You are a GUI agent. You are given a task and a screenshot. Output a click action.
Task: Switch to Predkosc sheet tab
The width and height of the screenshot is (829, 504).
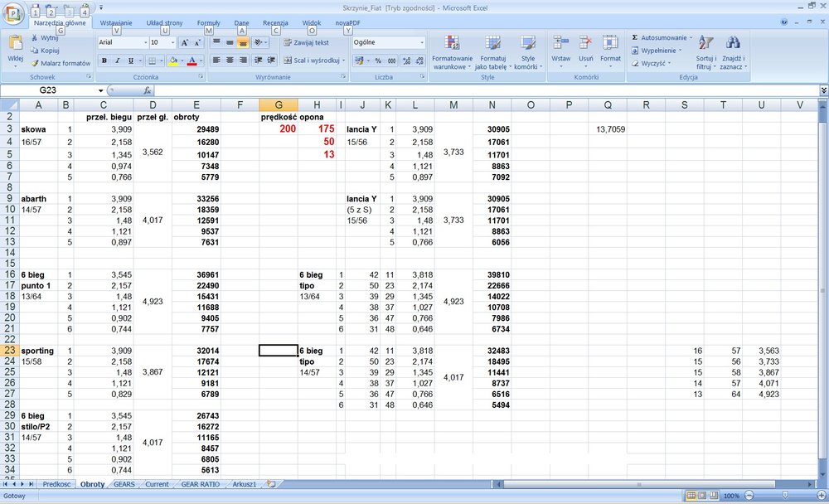(x=56, y=484)
